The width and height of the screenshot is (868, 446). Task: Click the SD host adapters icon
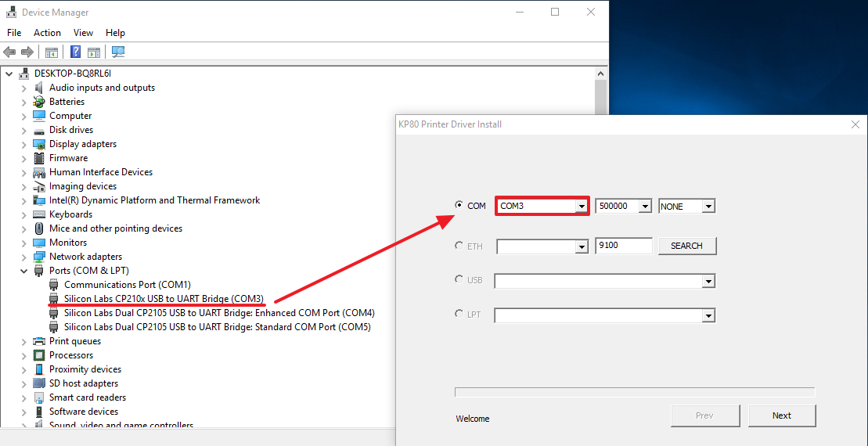pyautogui.click(x=39, y=383)
